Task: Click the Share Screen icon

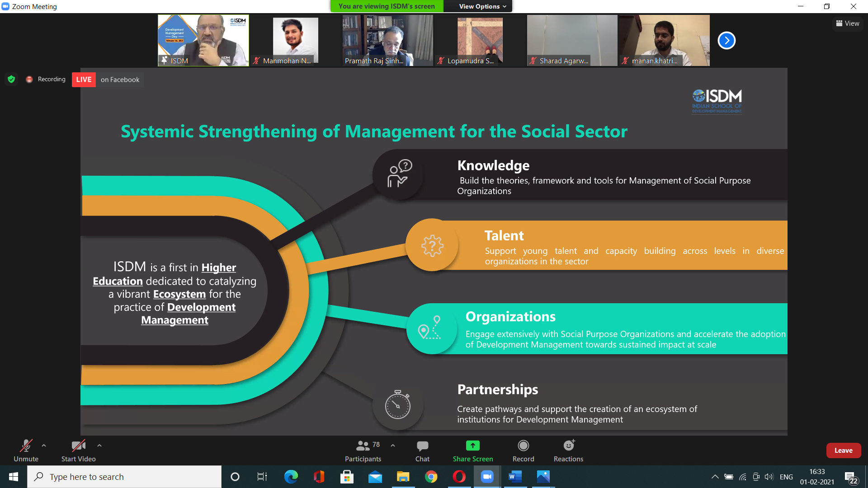Action: click(x=472, y=446)
